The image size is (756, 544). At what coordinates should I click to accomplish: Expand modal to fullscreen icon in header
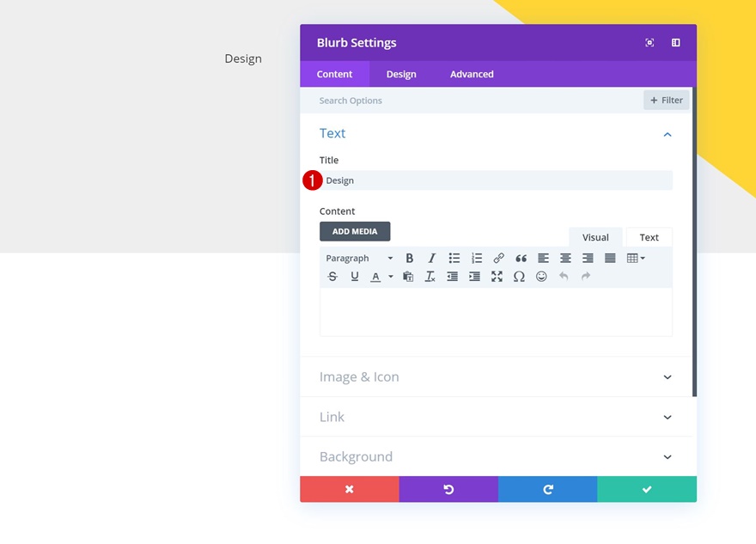click(649, 43)
